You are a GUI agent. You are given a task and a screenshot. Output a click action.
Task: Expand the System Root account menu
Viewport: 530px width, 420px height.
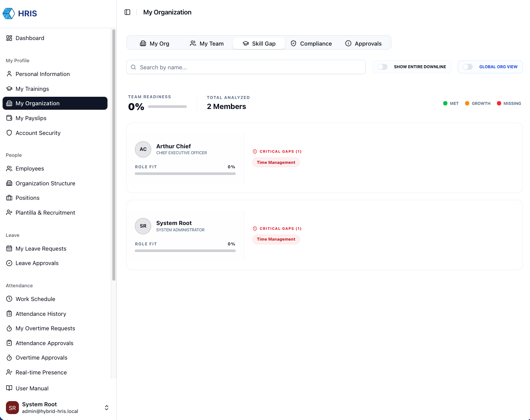106,408
